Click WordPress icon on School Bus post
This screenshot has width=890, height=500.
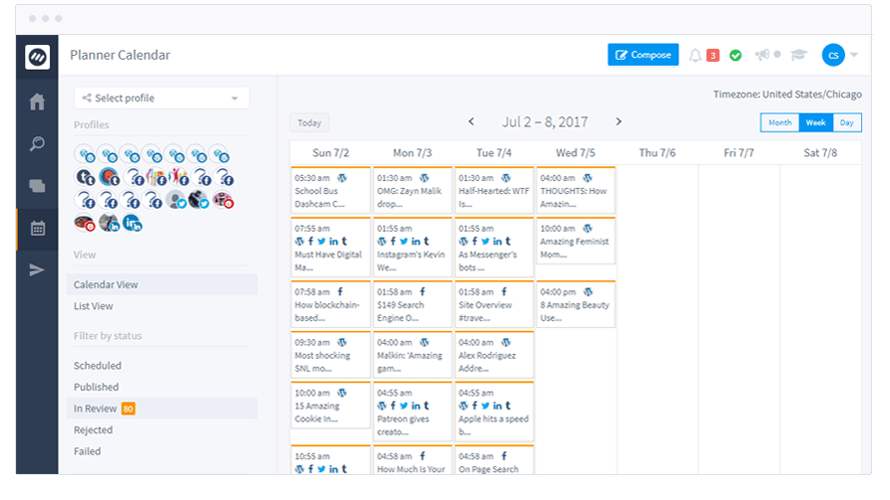click(x=342, y=178)
